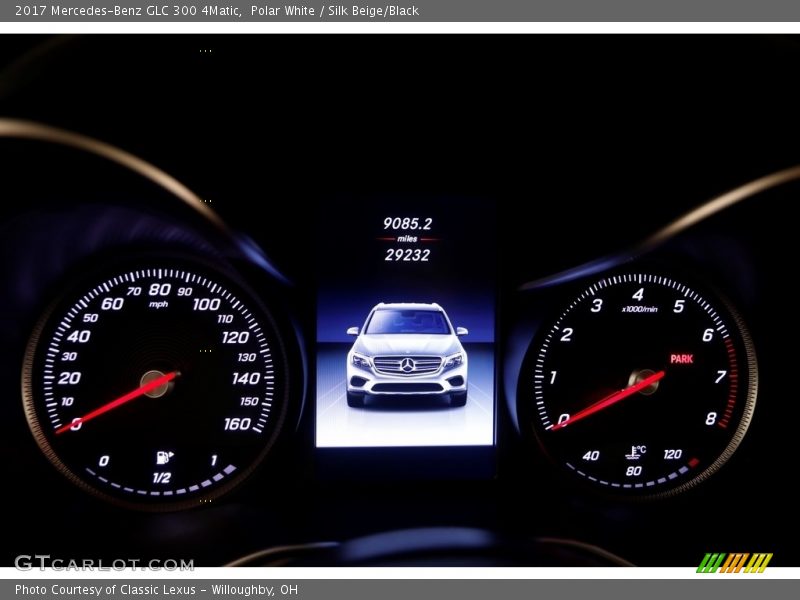Screen dimensions: 800x600
Task: Click the 8 mark on the tachometer
Action: click(711, 418)
